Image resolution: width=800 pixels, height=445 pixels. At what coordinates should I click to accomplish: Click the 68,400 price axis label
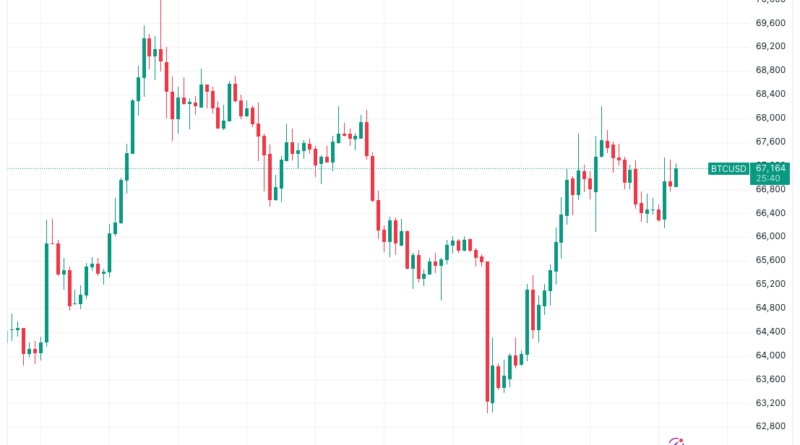[x=769, y=94]
